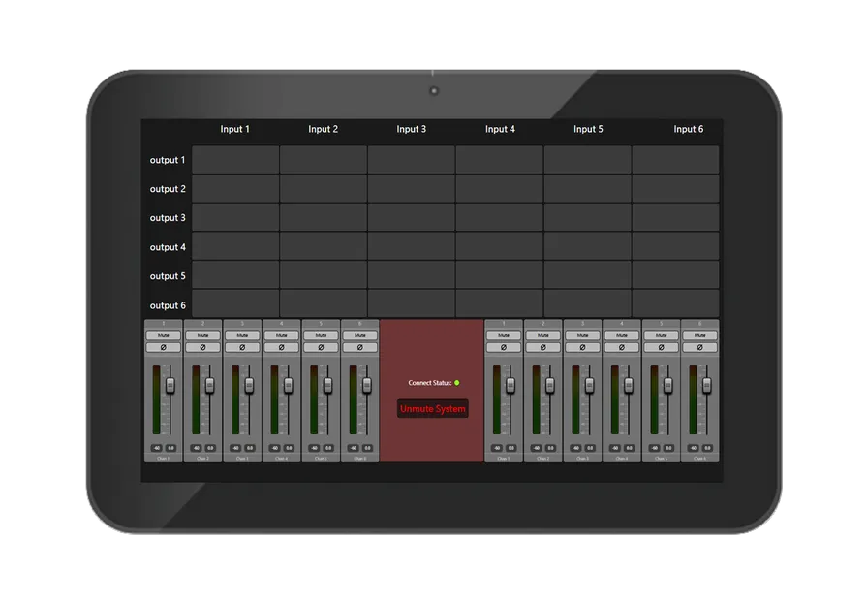Invert phase (Ø) on right-bank channel 2
Image resolution: width=868 pixels, height=604 pixels.
pos(542,347)
